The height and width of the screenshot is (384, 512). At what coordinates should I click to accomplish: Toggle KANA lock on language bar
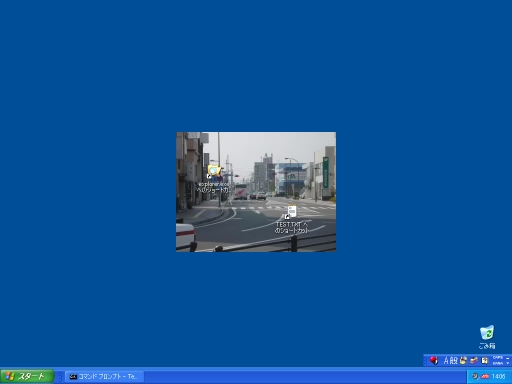(x=497, y=363)
